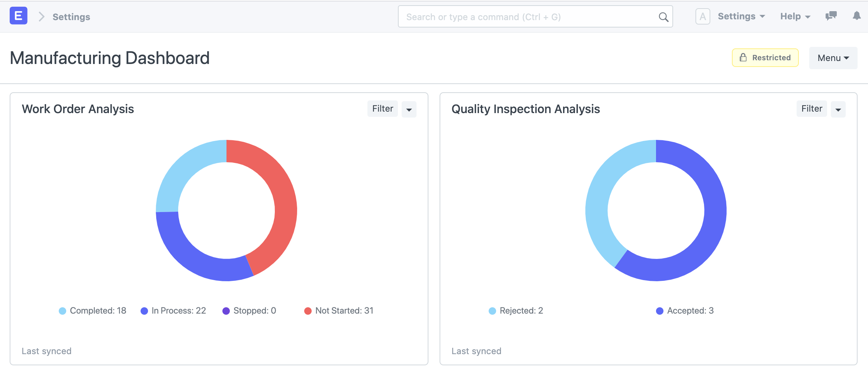This screenshot has height=372, width=868.
Task: Click 'Not Started: 31' legend text
Action: coord(344,311)
